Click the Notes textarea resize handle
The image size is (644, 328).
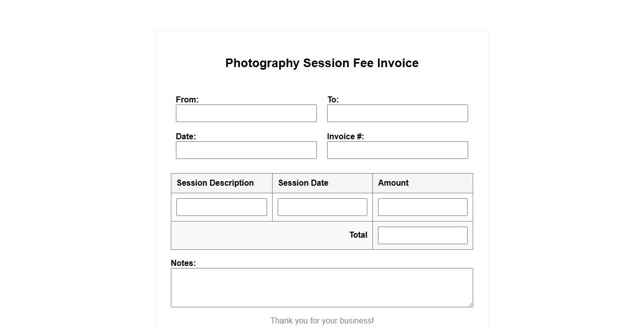click(x=470, y=304)
